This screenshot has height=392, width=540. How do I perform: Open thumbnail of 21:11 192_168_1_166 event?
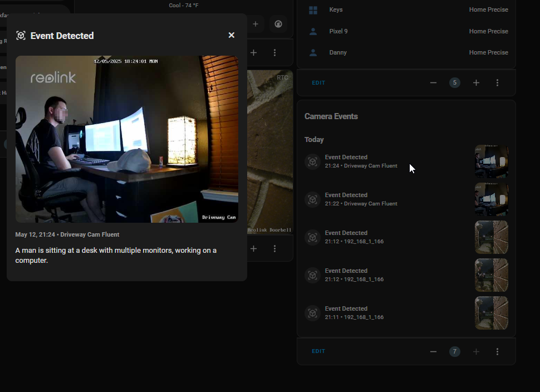coord(492,313)
